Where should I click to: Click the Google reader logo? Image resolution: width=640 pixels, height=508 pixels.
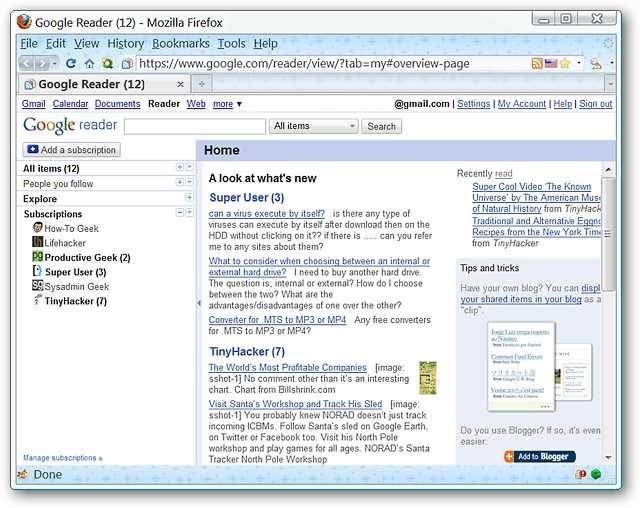click(70, 125)
